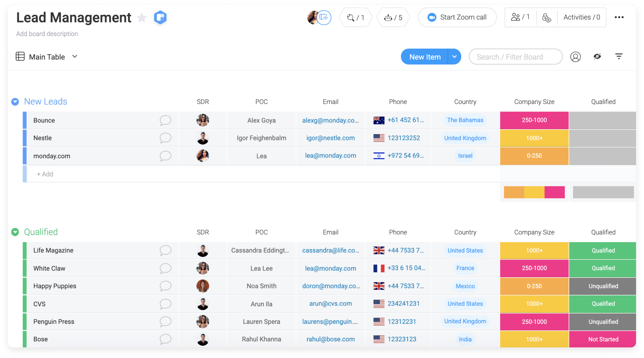Toggle visibility eye icon on board
The width and height of the screenshot is (644, 358).
(597, 56)
